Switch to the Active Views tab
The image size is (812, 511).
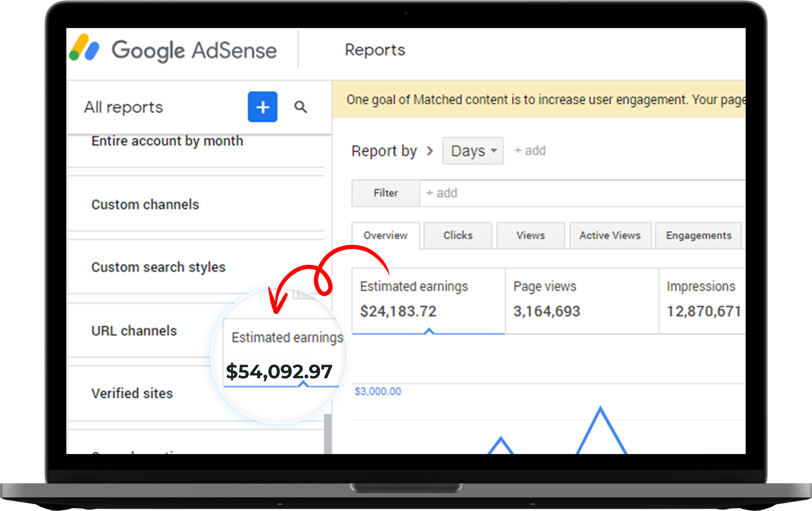[610, 235]
